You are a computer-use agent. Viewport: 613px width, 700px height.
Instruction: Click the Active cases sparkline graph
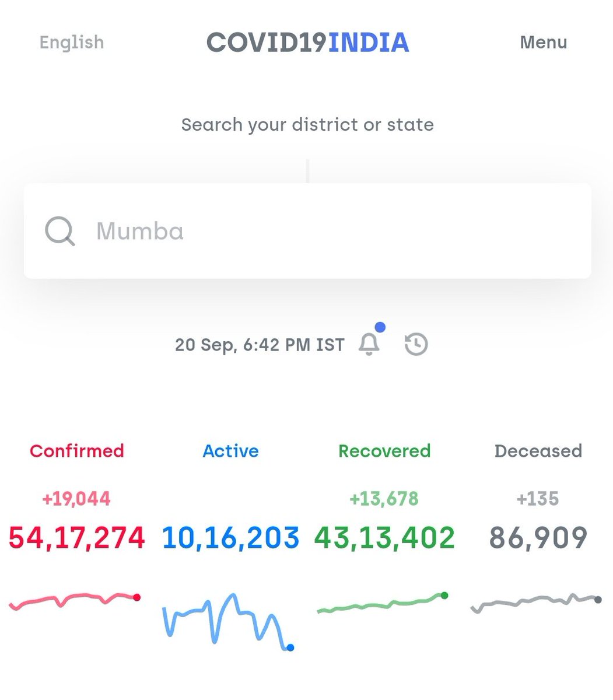click(227, 618)
